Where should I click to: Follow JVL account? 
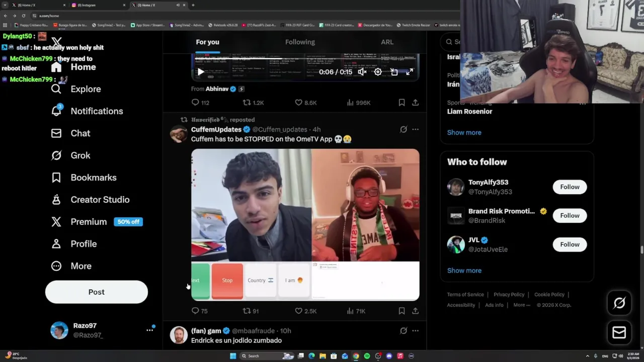coord(570,244)
